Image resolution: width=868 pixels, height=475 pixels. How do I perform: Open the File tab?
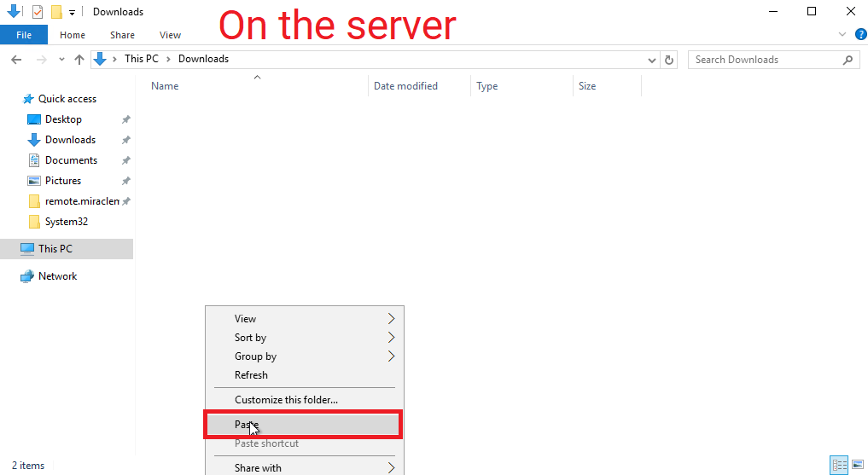[24, 35]
